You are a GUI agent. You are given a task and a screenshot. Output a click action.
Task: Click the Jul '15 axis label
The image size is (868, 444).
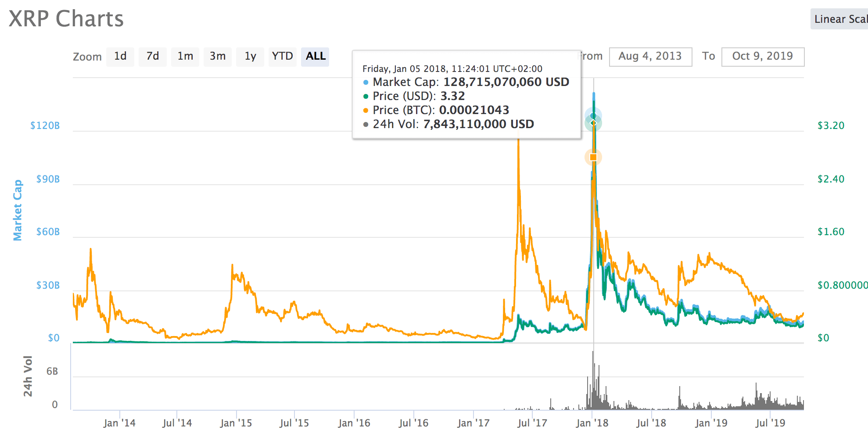(x=294, y=423)
